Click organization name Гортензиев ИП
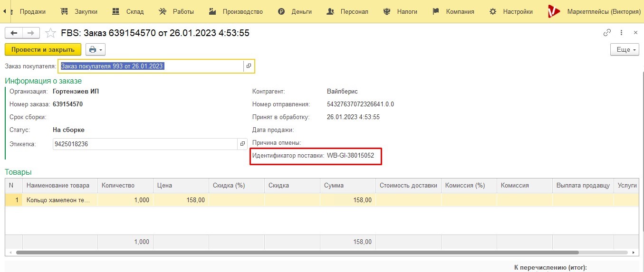The height and width of the screenshot is (272, 644). point(76,91)
